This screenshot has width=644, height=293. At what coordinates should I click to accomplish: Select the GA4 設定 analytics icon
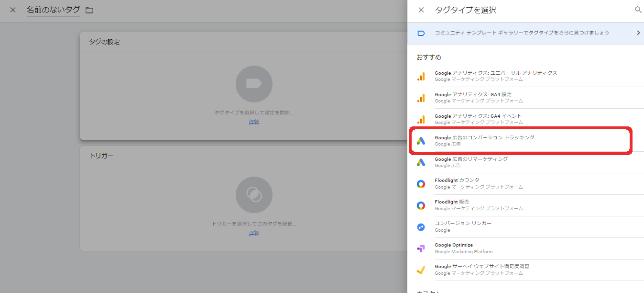point(421,98)
